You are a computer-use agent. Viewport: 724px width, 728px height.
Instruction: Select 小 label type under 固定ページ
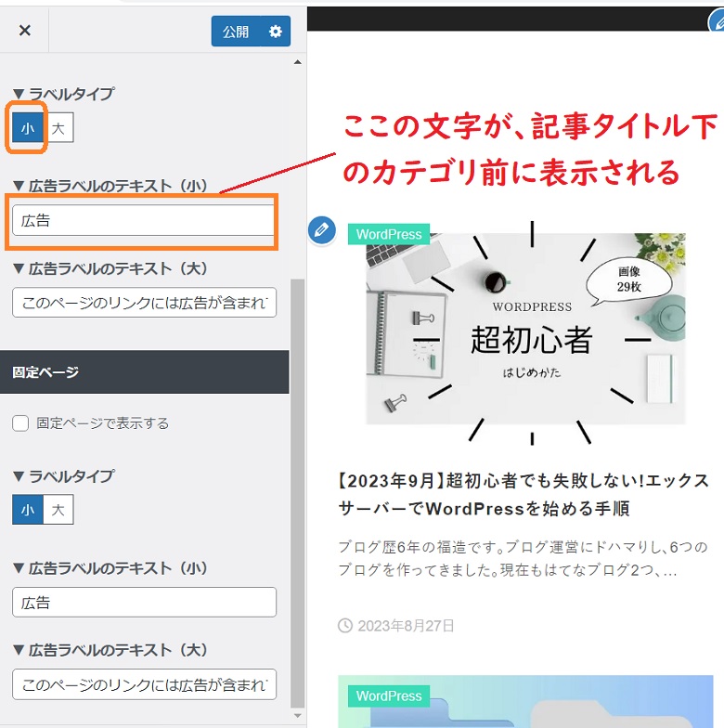pos(28,509)
